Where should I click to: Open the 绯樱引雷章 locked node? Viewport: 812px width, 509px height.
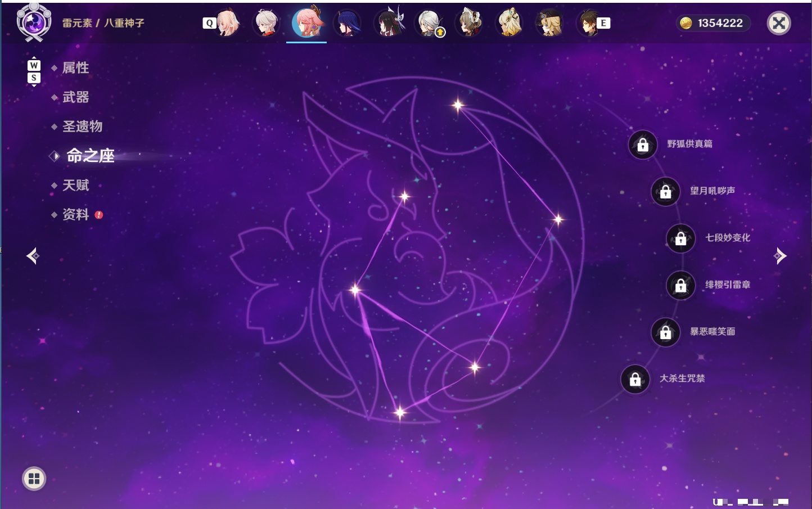[681, 286]
